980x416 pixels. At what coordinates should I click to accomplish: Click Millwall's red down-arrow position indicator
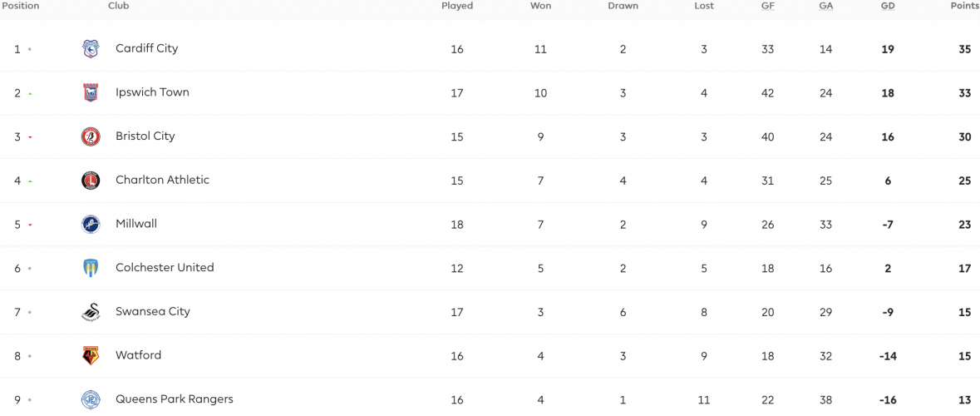click(x=30, y=225)
